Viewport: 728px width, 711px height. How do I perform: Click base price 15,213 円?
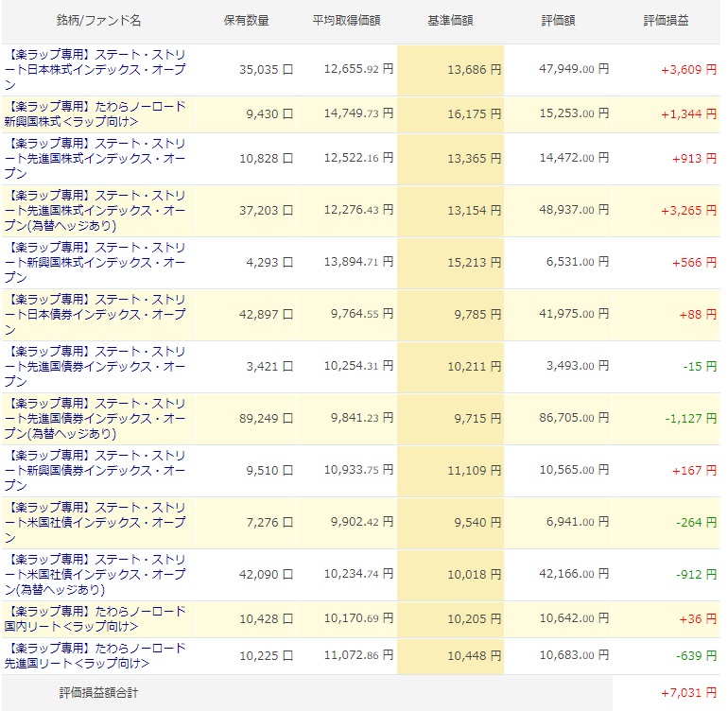coord(475,263)
